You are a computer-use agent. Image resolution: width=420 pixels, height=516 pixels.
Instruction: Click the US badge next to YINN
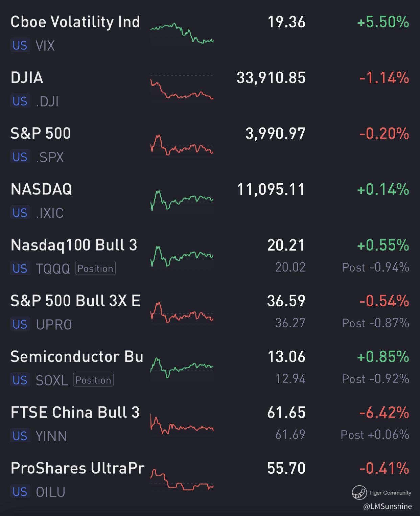pos(20,436)
